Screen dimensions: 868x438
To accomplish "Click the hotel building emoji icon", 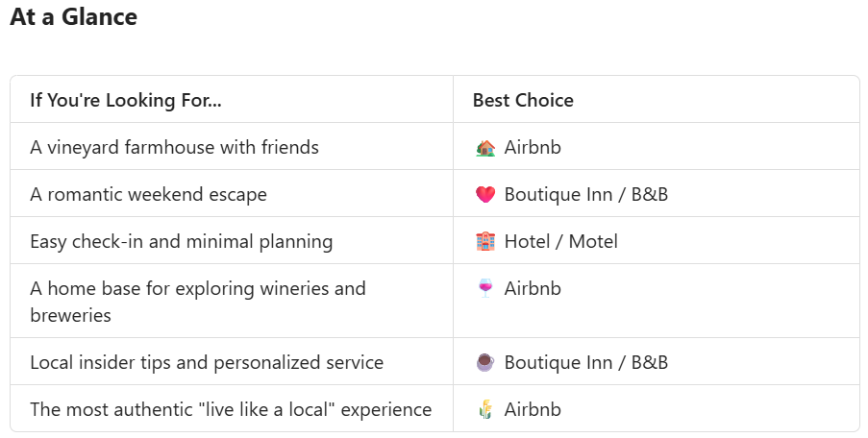I will (485, 242).
